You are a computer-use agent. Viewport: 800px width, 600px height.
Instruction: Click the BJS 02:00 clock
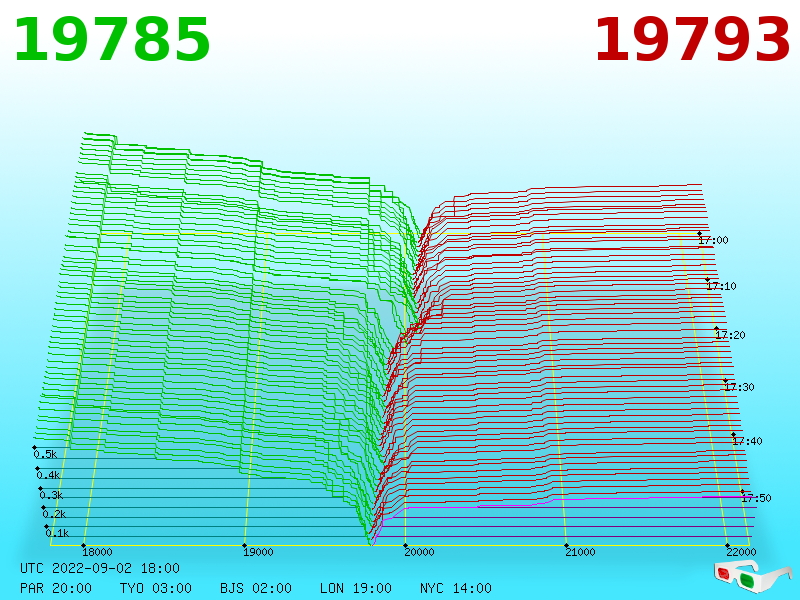click(256, 588)
